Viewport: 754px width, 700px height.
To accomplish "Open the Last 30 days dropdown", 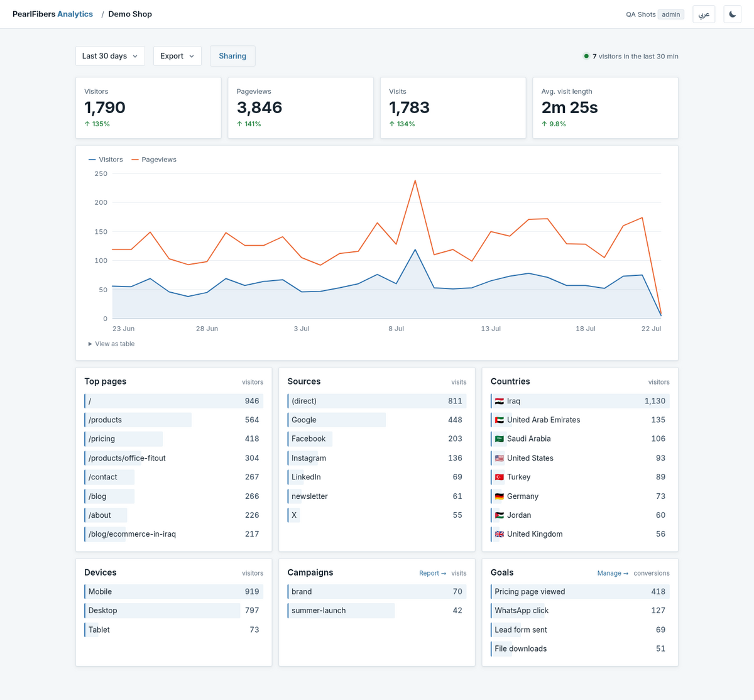I will 110,56.
